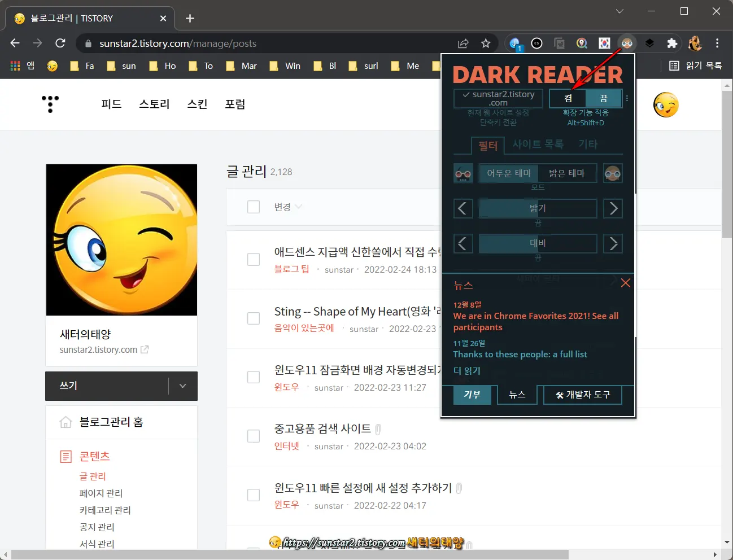Increase 대비 with right arrow
Screen dimensions: 733x560
point(613,244)
